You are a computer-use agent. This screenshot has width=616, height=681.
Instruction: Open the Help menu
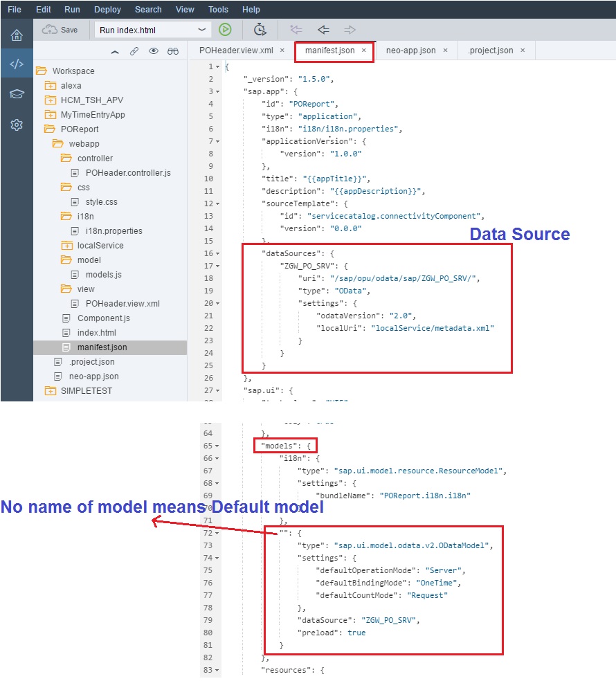point(251,9)
